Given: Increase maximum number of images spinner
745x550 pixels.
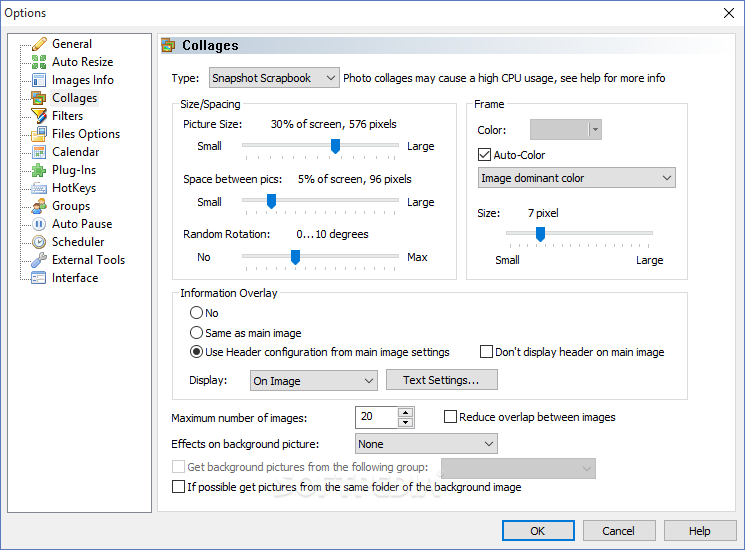Looking at the screenshot, I should point(405,412).
